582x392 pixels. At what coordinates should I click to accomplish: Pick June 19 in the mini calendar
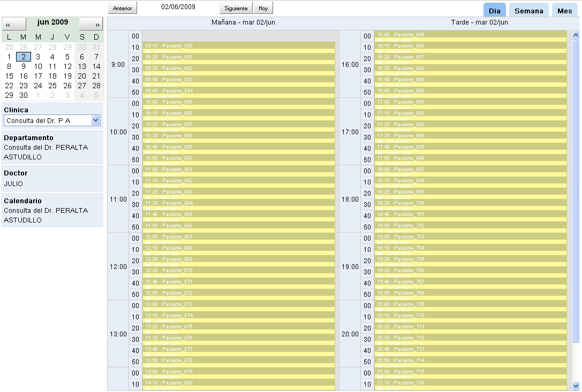pyautogui.click(x=67, y=76)
